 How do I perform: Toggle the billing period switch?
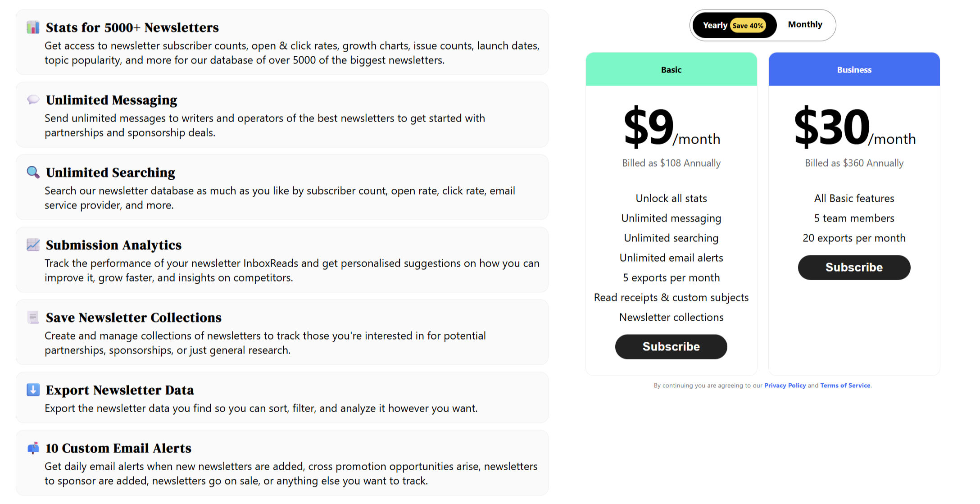(x=762, y=25)
